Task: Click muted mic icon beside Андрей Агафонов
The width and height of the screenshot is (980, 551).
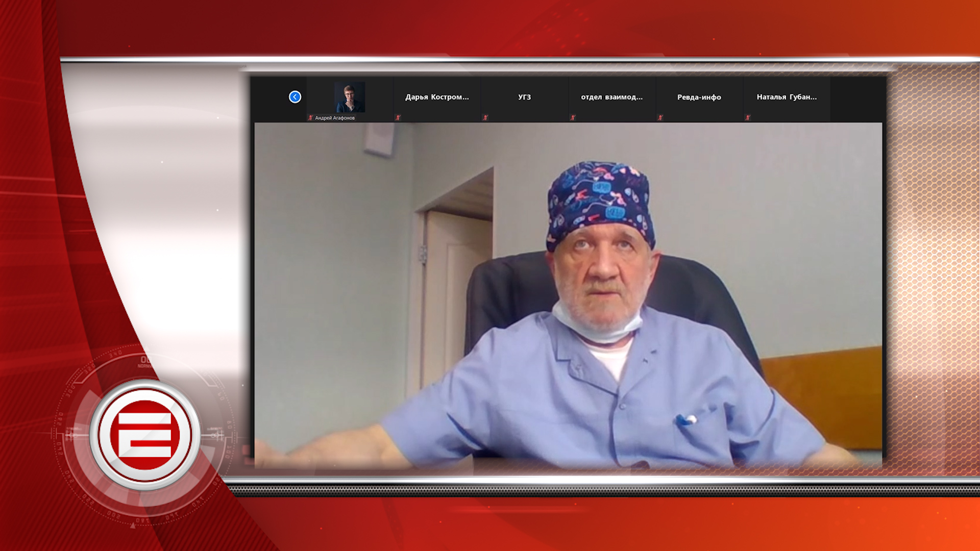Action: pyautogui.click(x=310, y=118)
